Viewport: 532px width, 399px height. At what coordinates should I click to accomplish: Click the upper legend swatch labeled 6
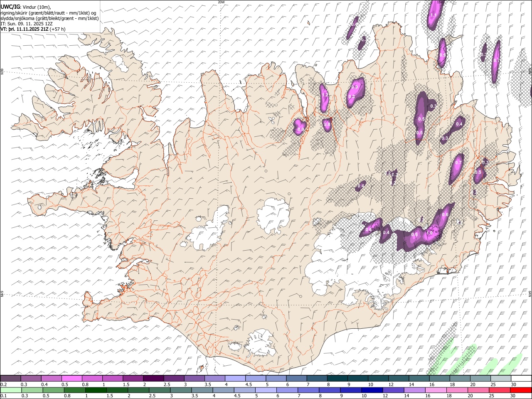click(296, 379)
